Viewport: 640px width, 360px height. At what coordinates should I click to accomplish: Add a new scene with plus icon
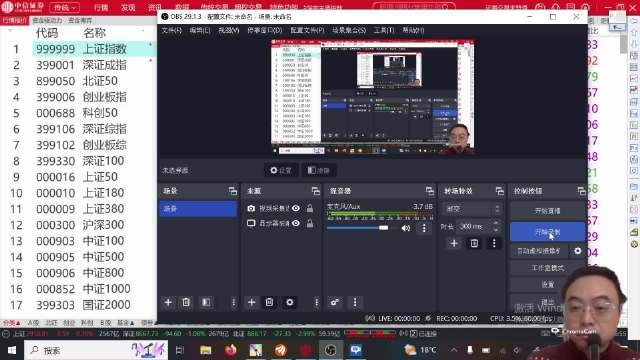tap(168, 302)
